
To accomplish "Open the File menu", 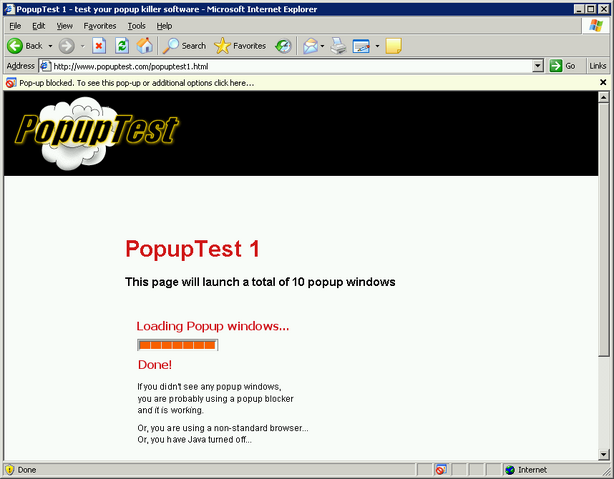I will pos(15,26).
